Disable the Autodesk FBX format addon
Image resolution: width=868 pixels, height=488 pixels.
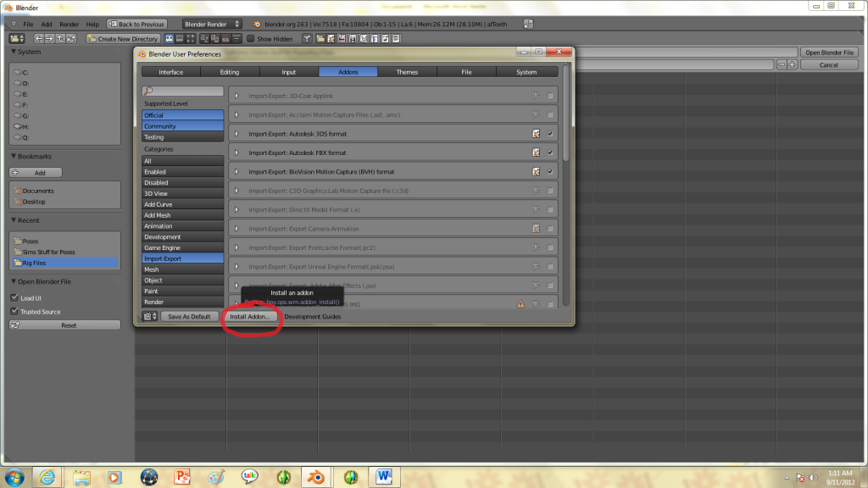pyautogui.click(x=550, y=152)
